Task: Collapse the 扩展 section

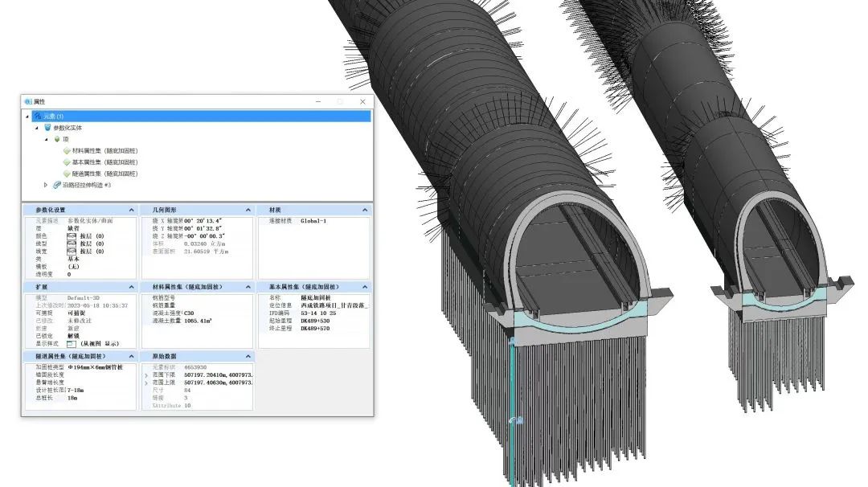Action: (x=131, y=287)
